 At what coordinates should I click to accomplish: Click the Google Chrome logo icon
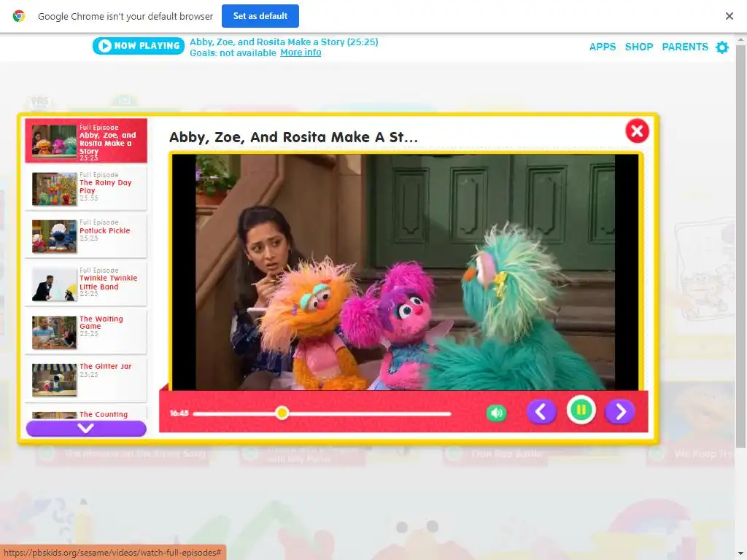coord(18,16)
